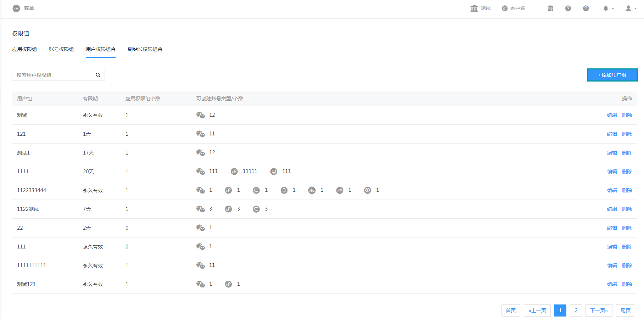Switch to the 副站长权限组合 tab

point(145,49)
